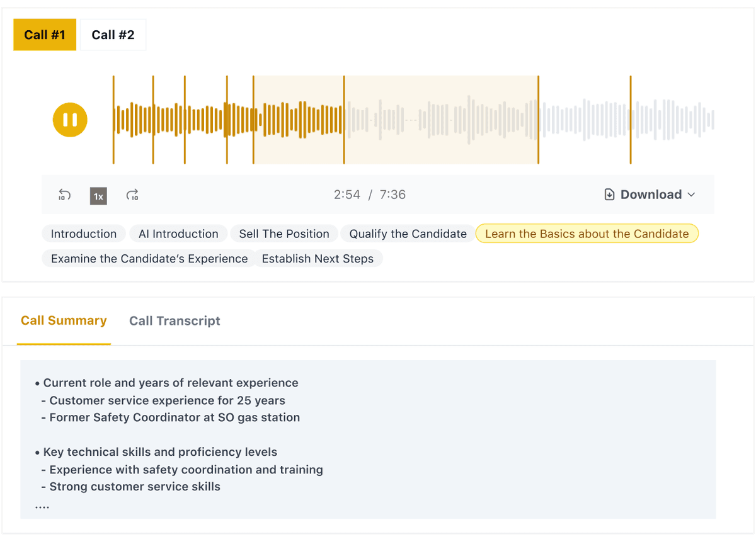Change the 1x playback speed
The image size is (756, 537).
click(98, 196)
